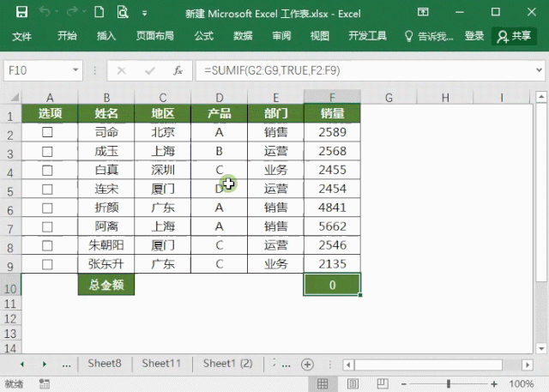
Task: Expand the formula bar chevron
Action: coord(540,70)
